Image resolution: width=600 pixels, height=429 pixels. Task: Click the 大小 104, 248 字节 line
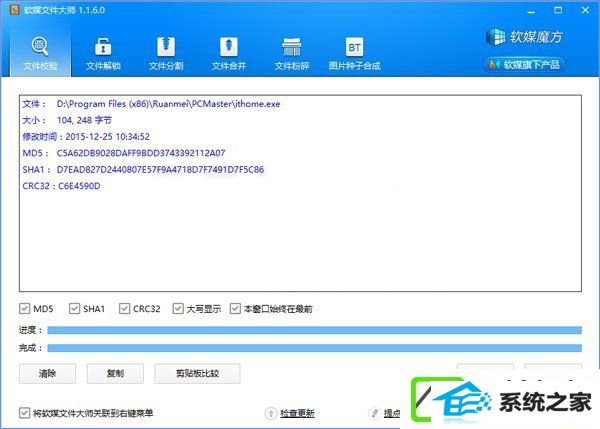click(x=67, y=120)
